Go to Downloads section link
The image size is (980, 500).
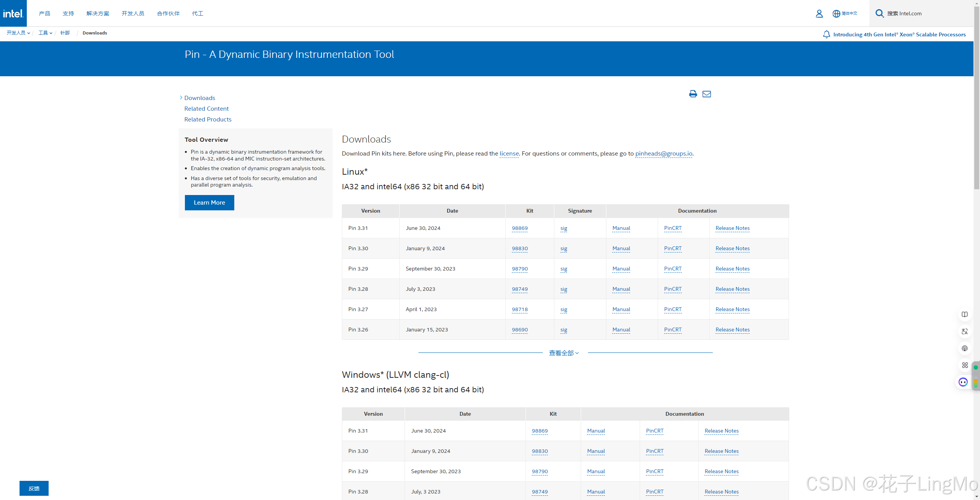click(x=199, y=98)
